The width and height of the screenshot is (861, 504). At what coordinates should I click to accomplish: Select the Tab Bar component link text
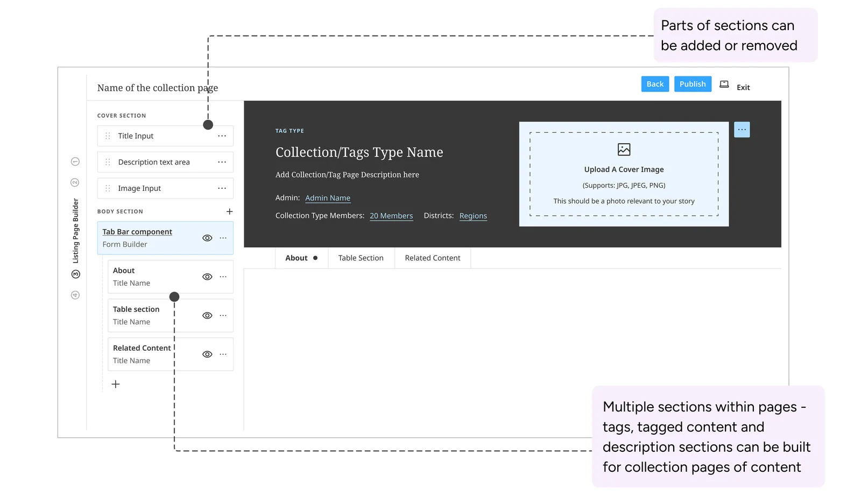(x=137, y=232)
